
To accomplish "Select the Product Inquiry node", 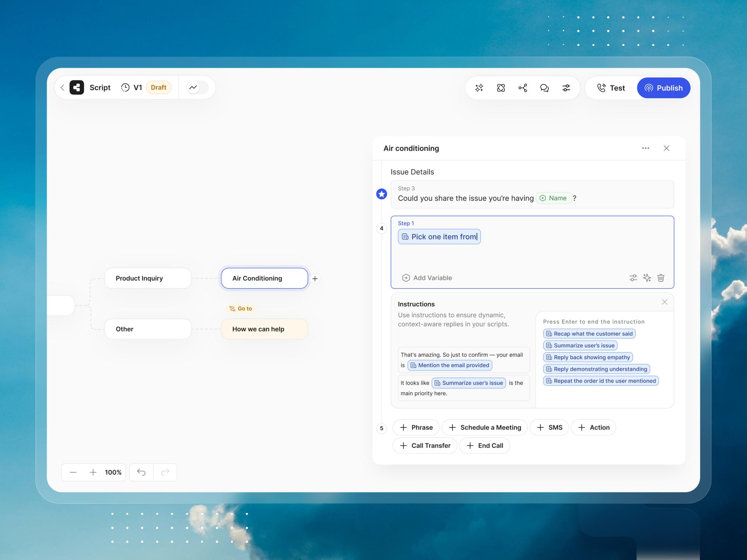I will pos(148,278).
